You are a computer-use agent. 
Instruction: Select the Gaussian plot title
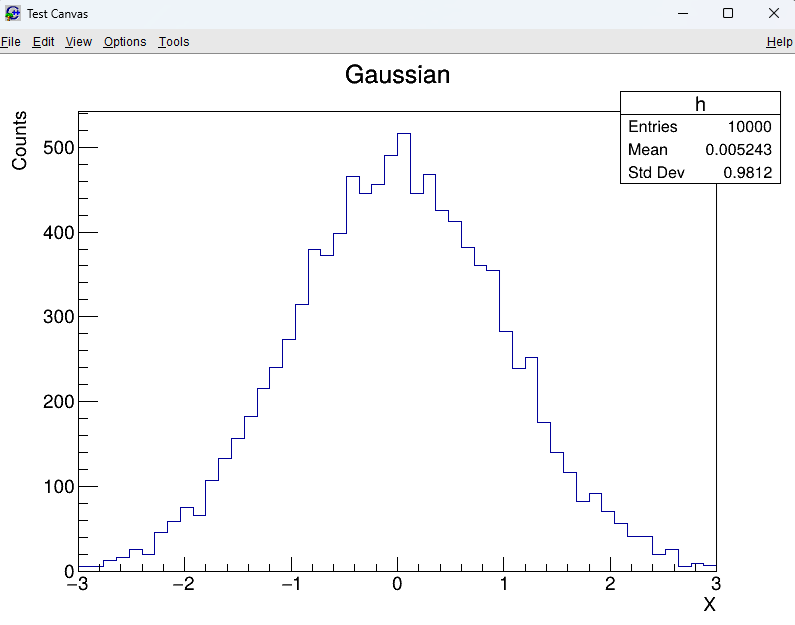397,75
